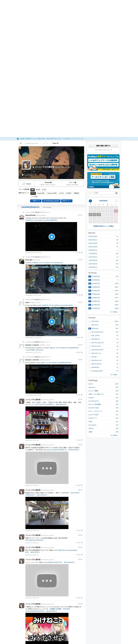Retweet the Kirb_Boi Footsies tweet
Screen dimensions: 138x644
pyautogui.click(x=79, y=295)
